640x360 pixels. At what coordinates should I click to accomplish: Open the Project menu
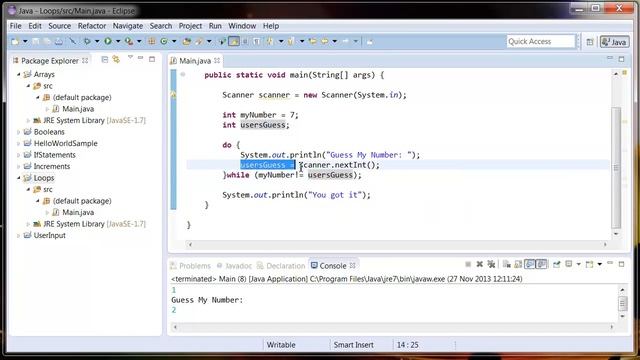pyautogui.click(x=190, y=26)
